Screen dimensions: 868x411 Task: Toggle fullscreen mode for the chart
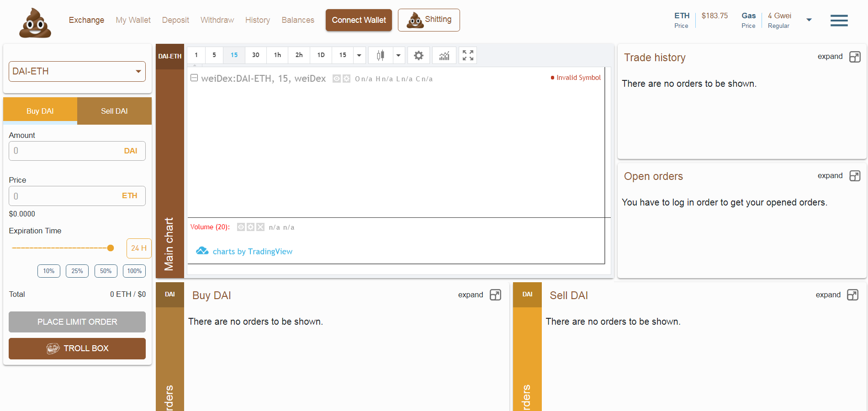click(468, 55)
